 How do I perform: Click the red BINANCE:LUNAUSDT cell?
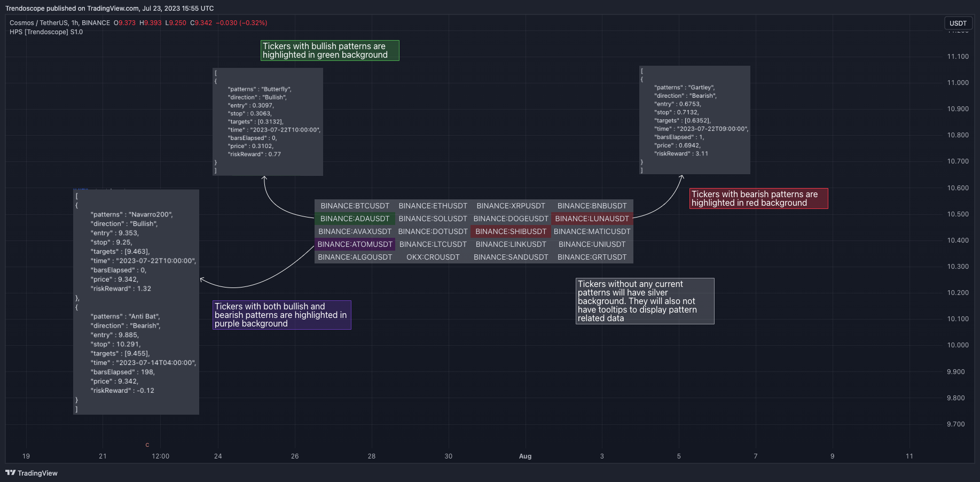[592, 219]
